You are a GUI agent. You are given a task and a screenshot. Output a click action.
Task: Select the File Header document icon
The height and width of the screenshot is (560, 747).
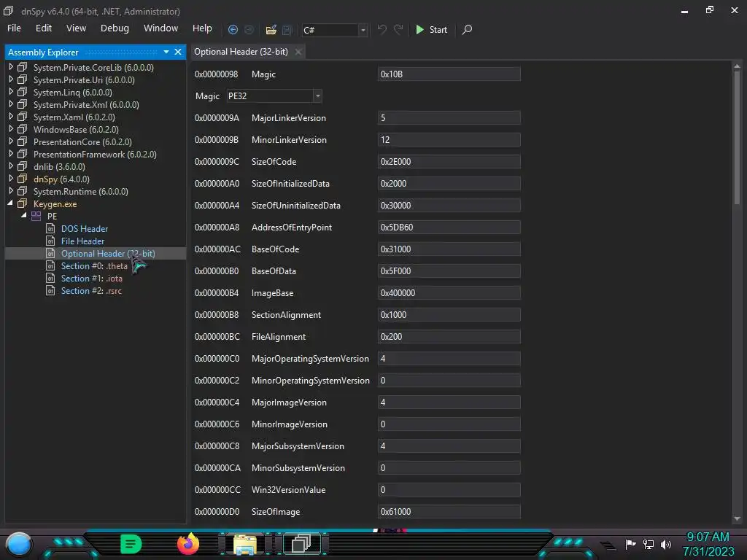(50, 241)
